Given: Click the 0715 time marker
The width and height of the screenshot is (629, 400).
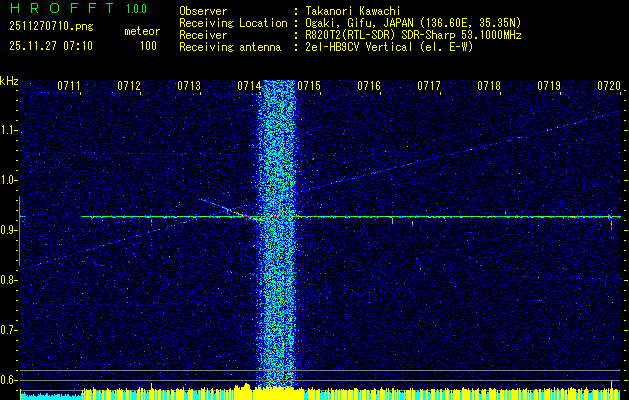Looking at the screenshot, I should pos(309,85).
